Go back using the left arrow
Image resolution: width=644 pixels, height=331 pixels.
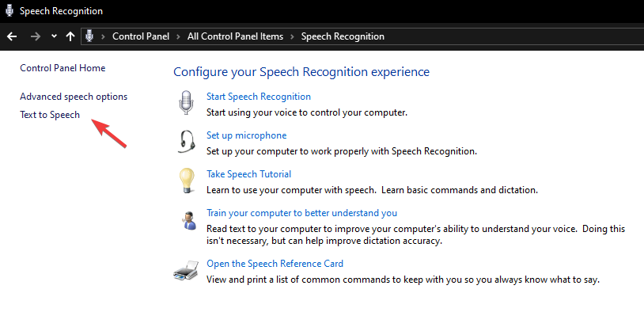[12, 36]
